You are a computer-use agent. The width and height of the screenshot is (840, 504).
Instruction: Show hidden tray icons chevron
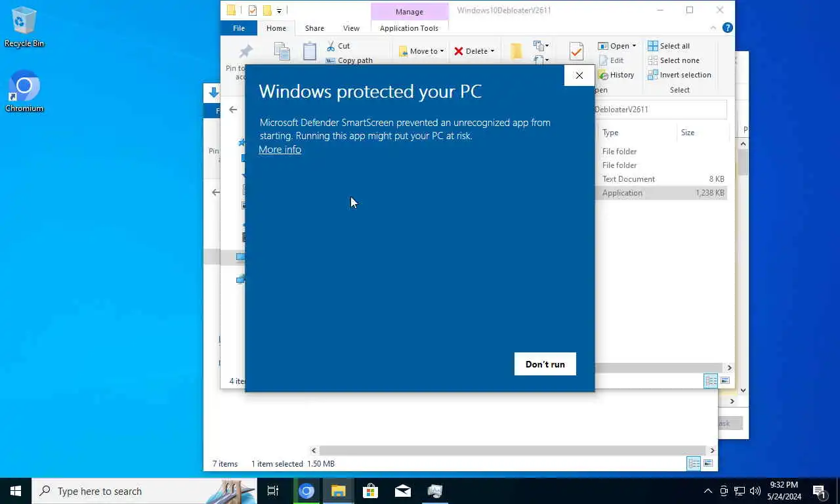708,491
